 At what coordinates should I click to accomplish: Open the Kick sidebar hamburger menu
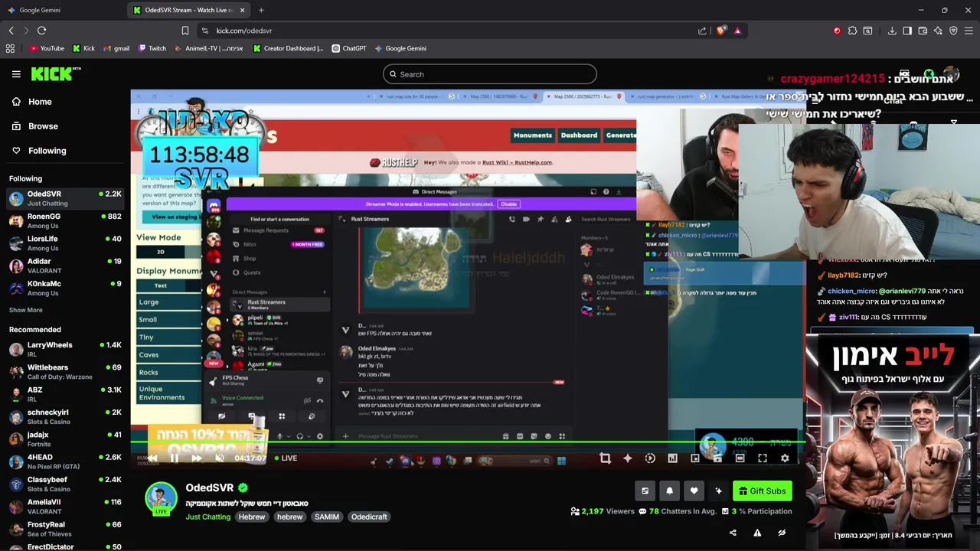tap(16, 74)
